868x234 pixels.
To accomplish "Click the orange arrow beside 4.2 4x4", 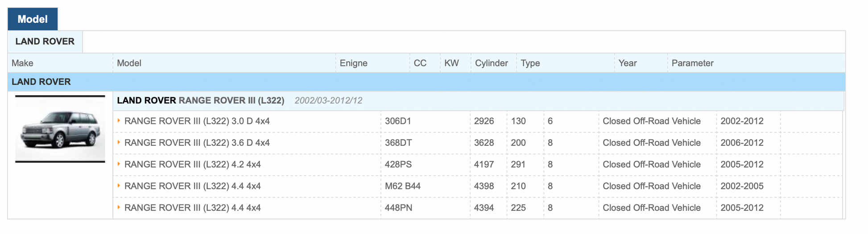I will coord(119,164).
